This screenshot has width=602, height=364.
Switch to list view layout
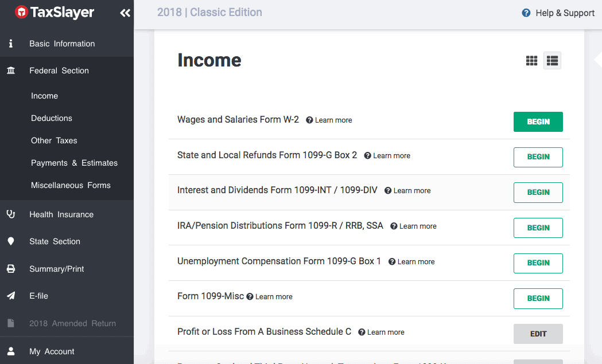[552, 60]
